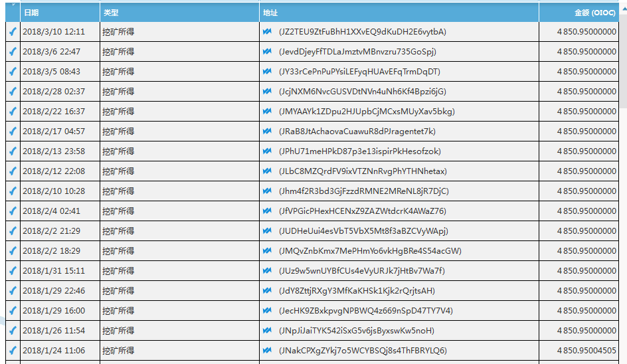The width and height of the screenshot is (627, 364).
Task: Click 挖矿所得 type in 2018/1/24 11:06 row
Action: pyautogui.click(x=118, y=351)
